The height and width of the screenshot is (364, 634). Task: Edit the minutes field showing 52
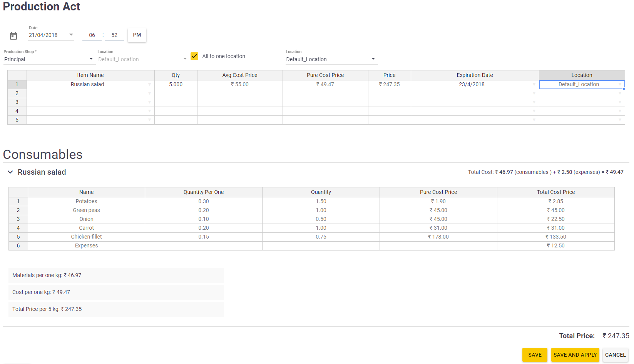click(x=114, y=35)
